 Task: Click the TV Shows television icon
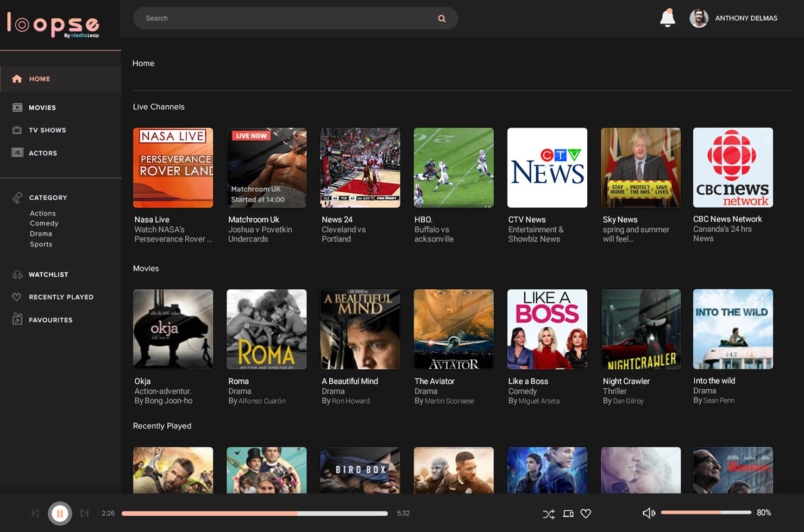click(x=17, y=130)
